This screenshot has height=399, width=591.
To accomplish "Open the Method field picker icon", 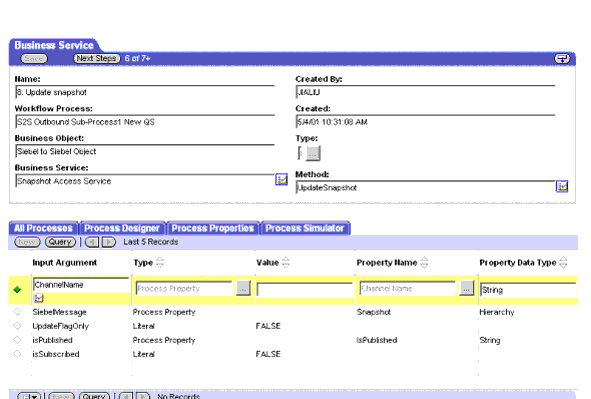I will (x=562, y=186).
